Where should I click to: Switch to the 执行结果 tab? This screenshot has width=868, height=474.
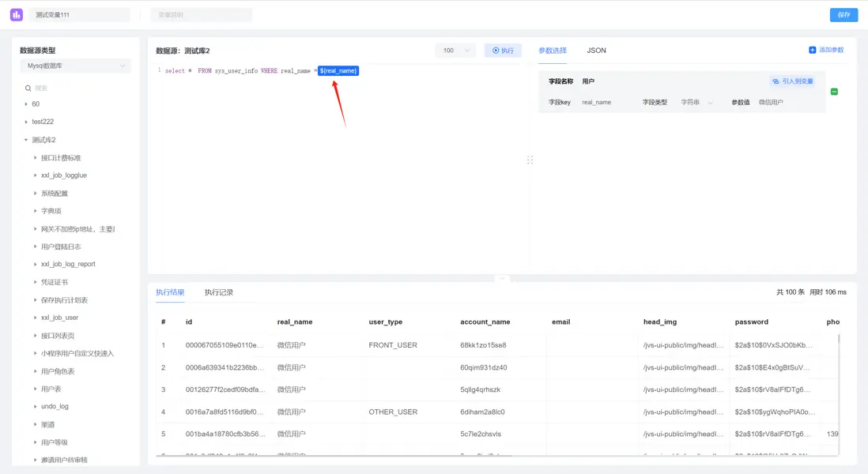pos(170,292)
